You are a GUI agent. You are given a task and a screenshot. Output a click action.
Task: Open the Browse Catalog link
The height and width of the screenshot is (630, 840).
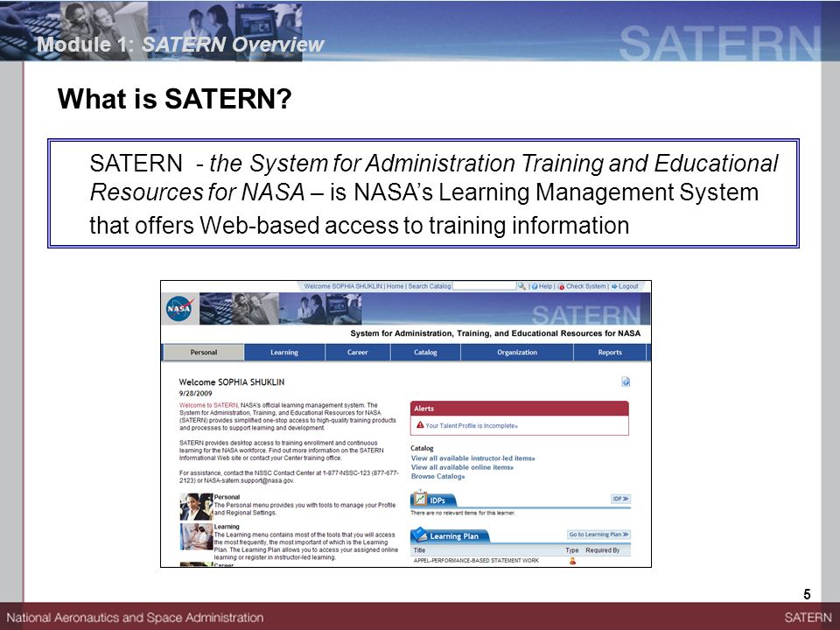437,476
